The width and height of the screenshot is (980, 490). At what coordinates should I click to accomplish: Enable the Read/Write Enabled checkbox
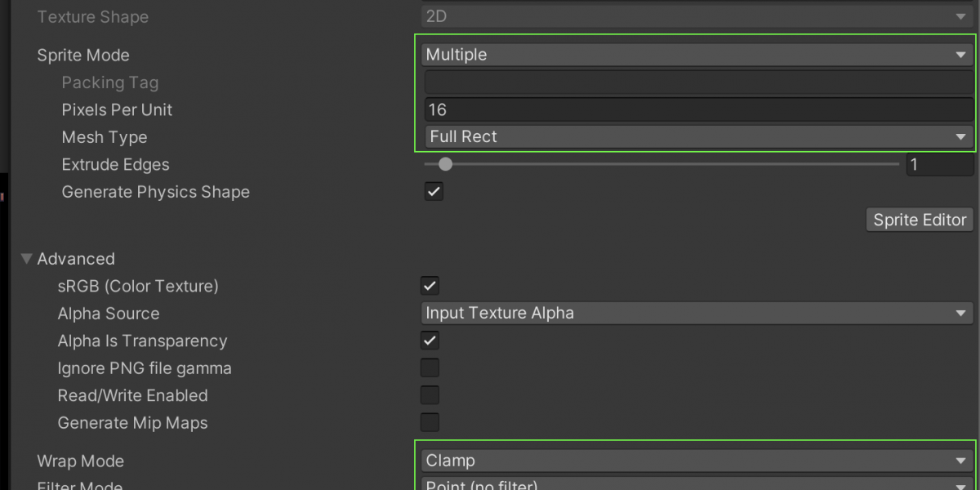430,395
